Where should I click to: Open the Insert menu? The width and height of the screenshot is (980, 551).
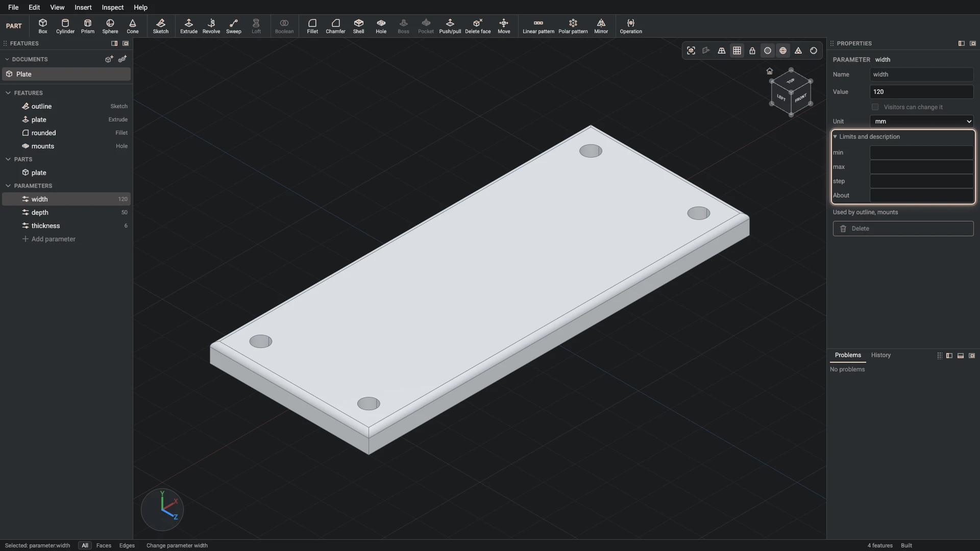(83, 7)
